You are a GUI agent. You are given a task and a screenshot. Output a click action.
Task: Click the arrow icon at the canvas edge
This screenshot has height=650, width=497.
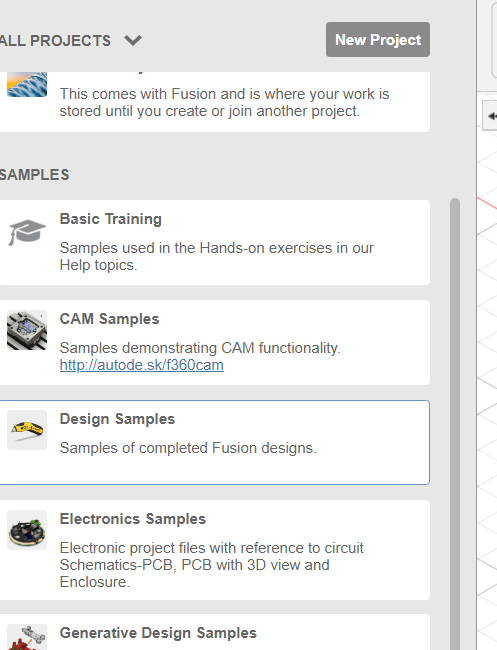pyautogui.click(x=492, y=116)
